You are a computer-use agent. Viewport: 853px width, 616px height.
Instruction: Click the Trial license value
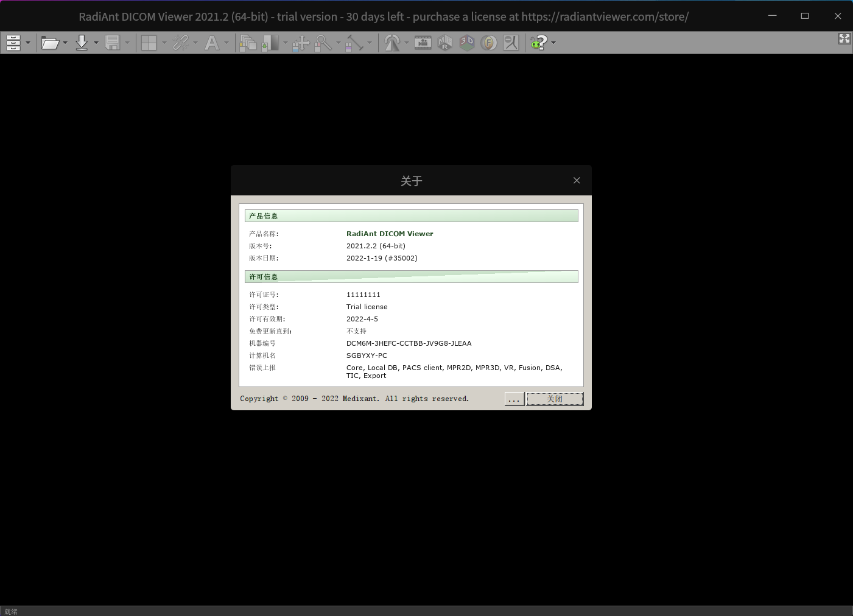(x=367, y=307)
